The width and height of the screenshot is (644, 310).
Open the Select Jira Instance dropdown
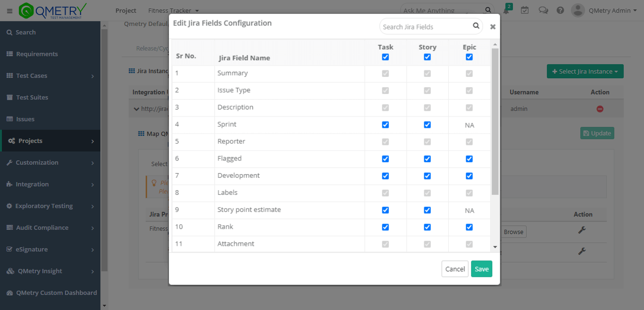[x=585, y=71]
